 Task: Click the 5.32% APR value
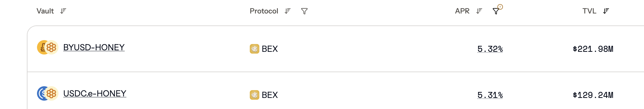point(490,49)
